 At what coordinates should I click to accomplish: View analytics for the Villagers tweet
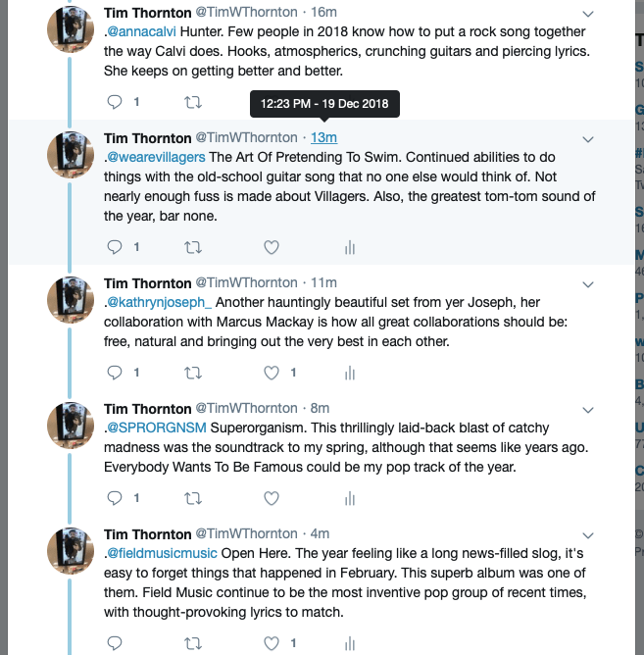click(x=350, y=247)
